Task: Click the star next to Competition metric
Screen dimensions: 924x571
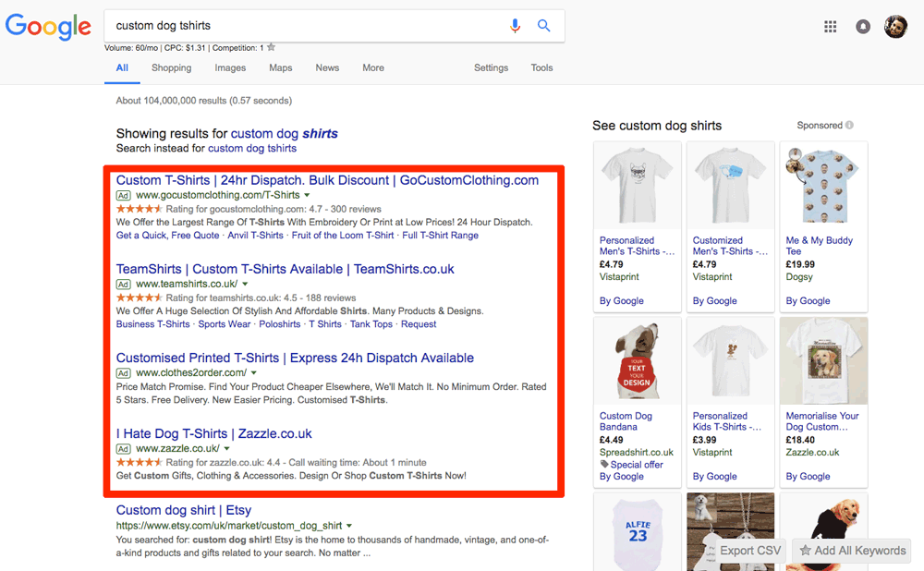Action: tap(270, 48)
